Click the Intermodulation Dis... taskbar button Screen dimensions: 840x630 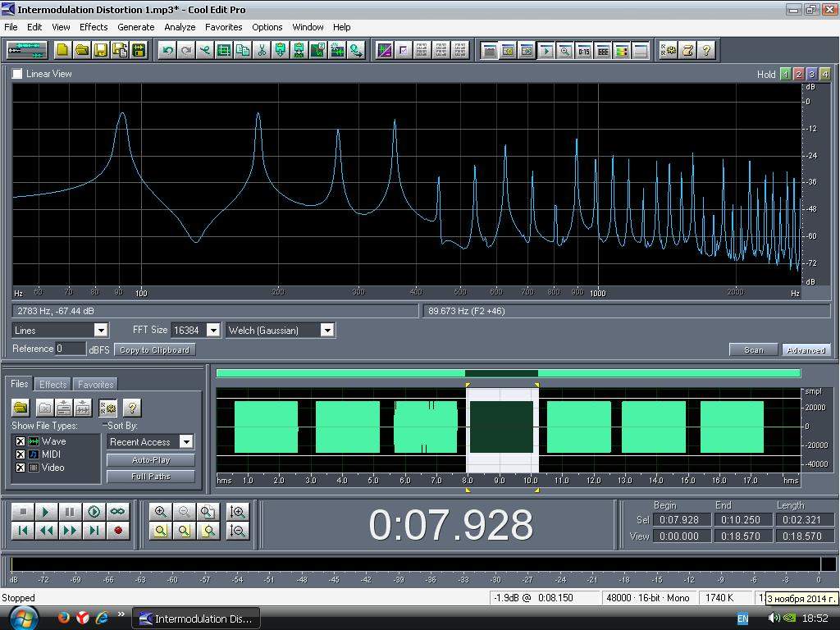click(x=195, y=619)
